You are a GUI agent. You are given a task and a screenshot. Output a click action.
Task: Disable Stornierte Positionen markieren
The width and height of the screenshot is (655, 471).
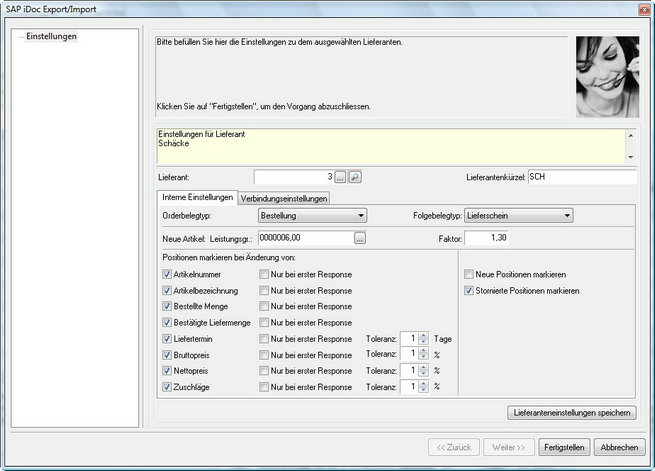tap(470, 290)
